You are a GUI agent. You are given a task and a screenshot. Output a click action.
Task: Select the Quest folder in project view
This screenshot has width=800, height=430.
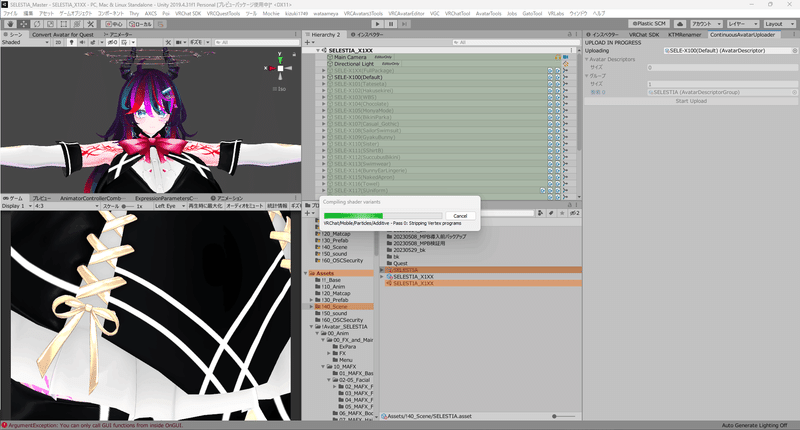(401, 263)
